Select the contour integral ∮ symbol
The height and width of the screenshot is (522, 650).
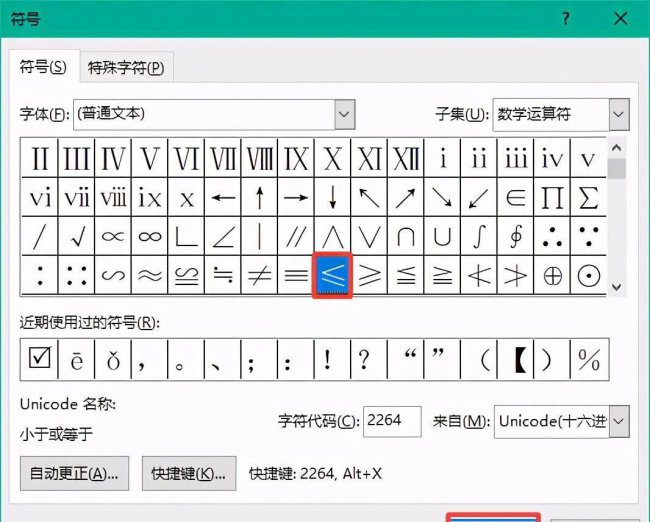(516, 236)
